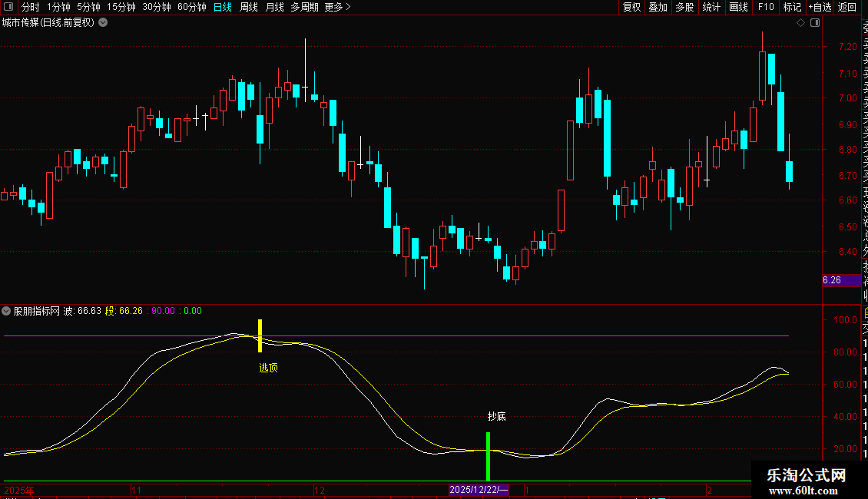
Task: Expand the 城市传媒 chart title dropdown
Action: tap(103, 23)
